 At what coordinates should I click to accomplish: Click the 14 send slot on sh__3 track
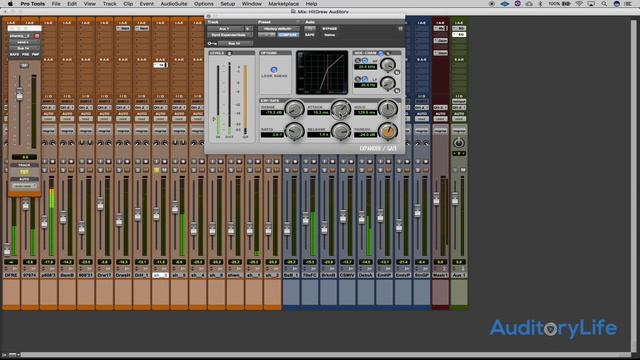pos(160,65)
